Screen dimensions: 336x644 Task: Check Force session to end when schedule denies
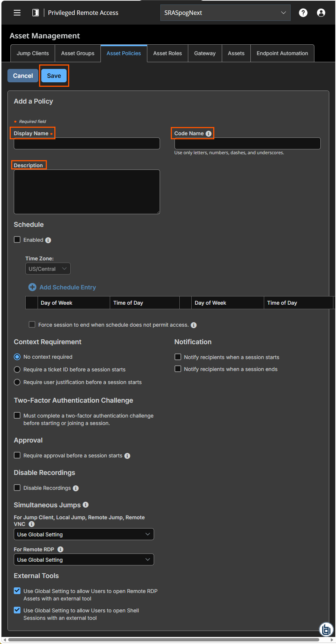[32, 324]
